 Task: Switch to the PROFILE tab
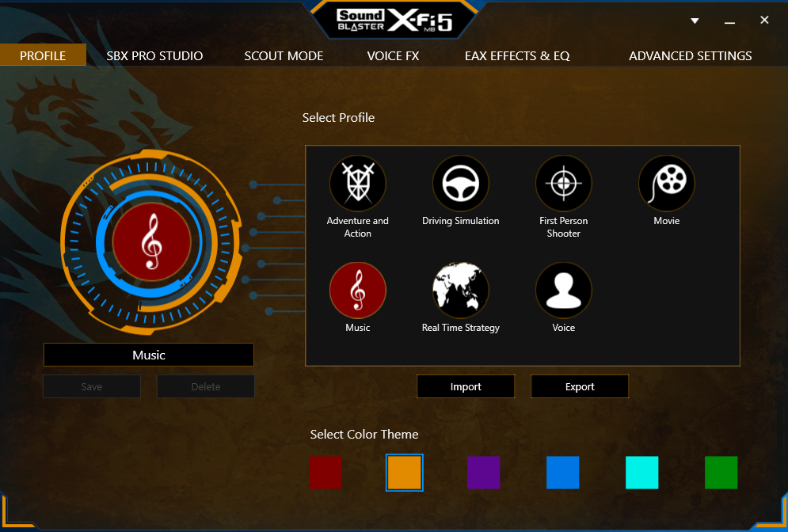pos(43,55)
